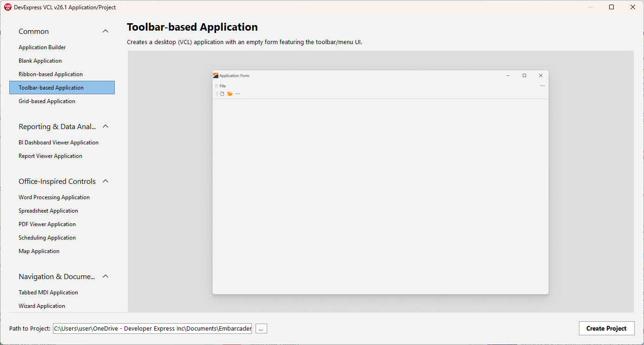The width and height of the screenshot is (644, 345).
Task: Choose Word Processing Application
Action: point(62,197)
